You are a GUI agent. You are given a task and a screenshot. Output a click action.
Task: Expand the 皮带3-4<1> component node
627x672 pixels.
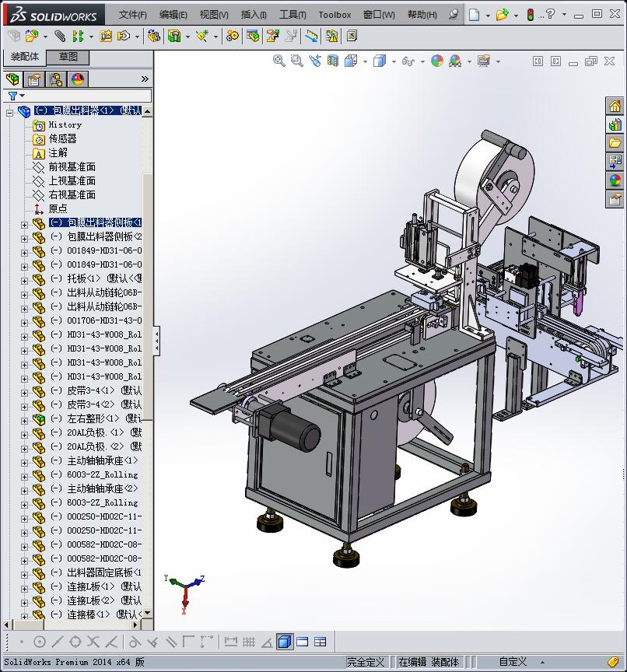[24, 393]
